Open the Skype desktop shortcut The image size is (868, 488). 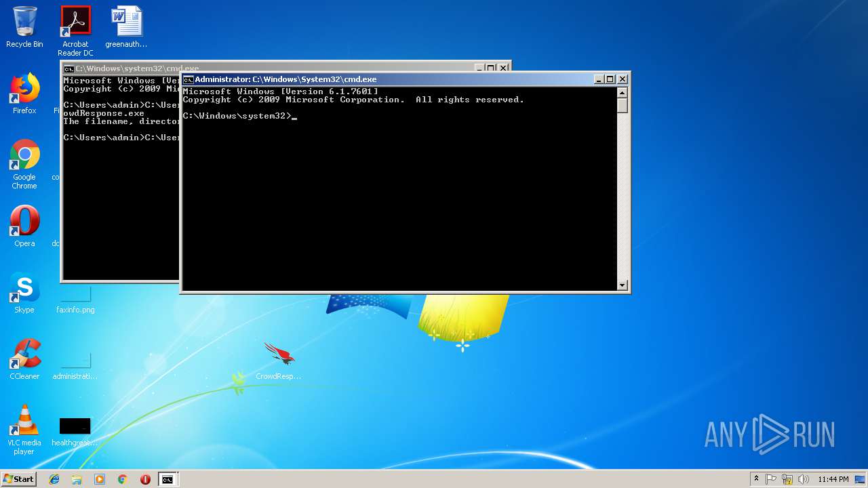24,293
